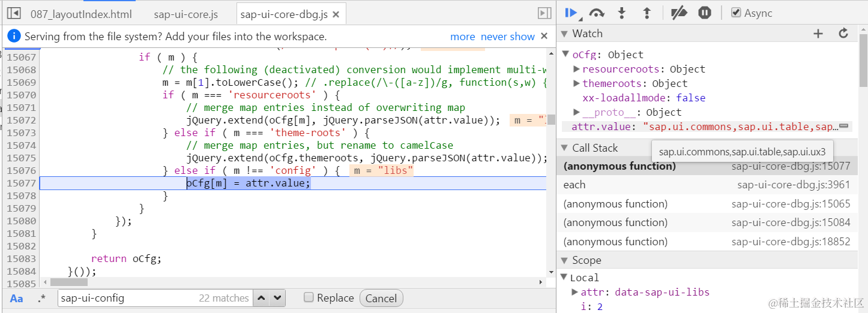Focus the search field containing sap-ui-config

click(155, 298)
